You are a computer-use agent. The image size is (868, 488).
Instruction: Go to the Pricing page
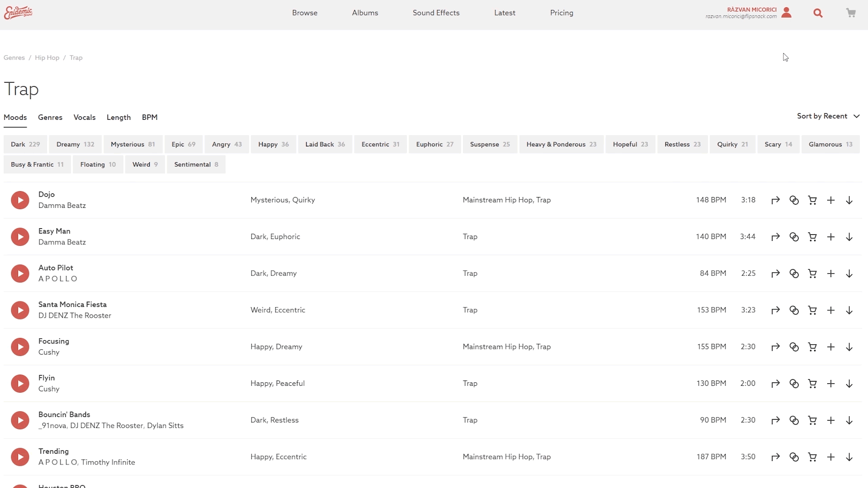tap(561, 13)
